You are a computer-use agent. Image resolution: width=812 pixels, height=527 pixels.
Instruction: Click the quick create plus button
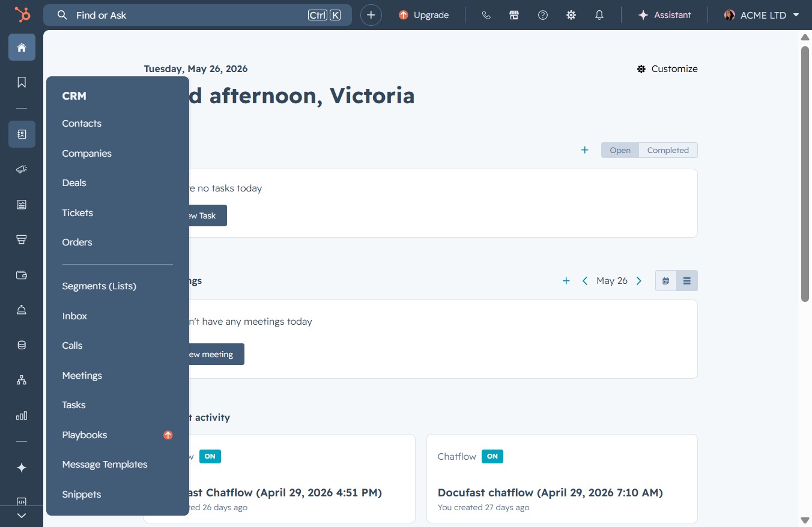coord(371,15)
